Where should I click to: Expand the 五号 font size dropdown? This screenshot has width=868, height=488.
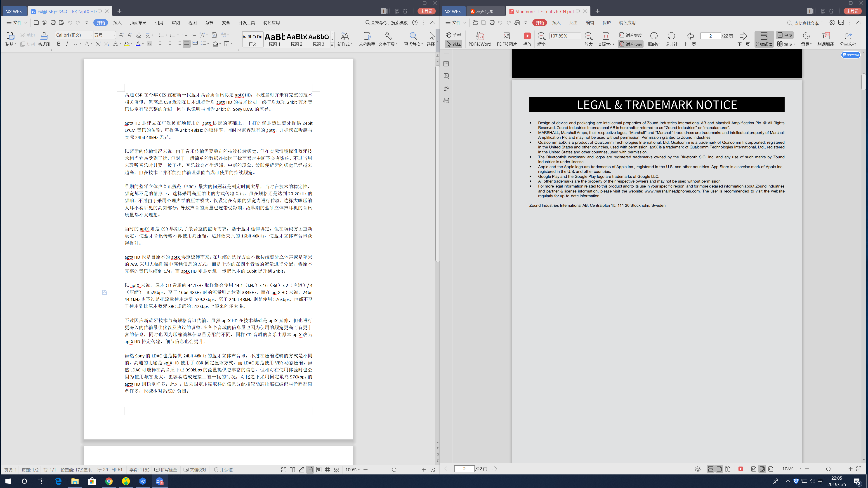114,35
